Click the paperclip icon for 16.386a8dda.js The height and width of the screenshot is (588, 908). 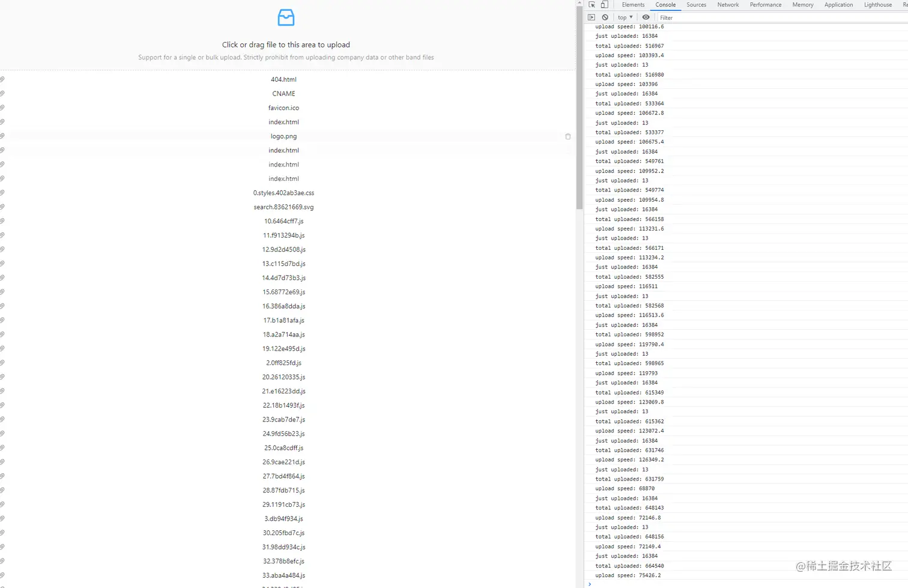(2, 306)
